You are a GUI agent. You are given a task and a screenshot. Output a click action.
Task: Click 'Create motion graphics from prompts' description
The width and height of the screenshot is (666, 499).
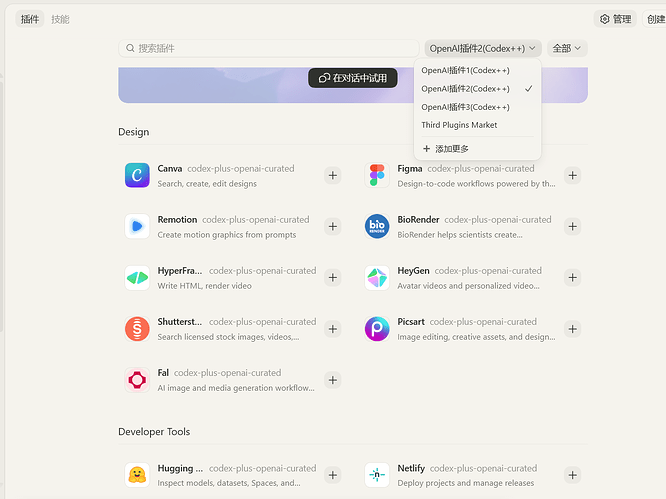pos(227,234)
